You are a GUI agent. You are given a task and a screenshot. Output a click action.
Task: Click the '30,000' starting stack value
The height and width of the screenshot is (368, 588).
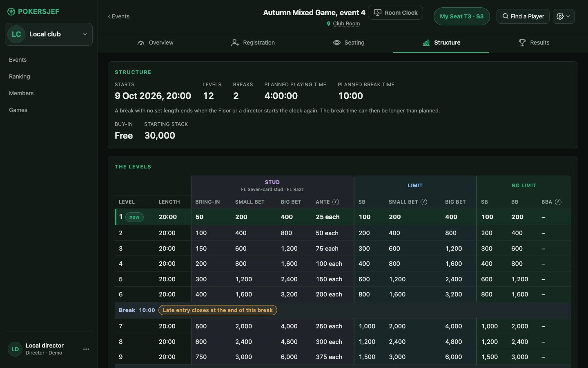pos(160,136)
